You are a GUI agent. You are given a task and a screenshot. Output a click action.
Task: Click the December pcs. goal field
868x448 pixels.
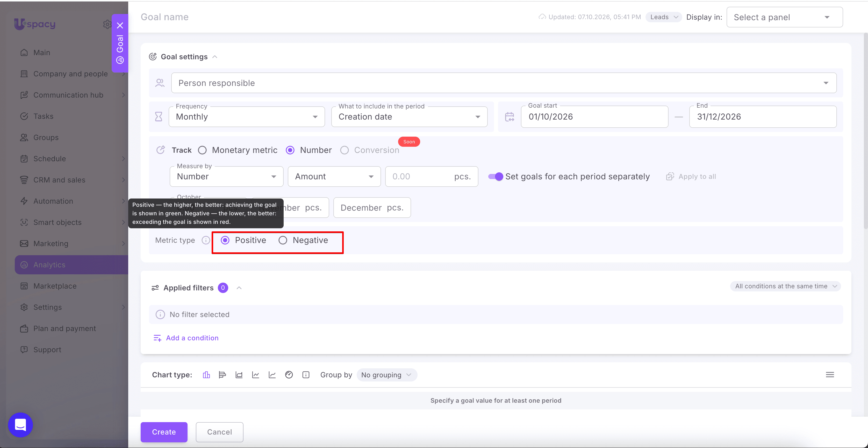pos(372,208)
